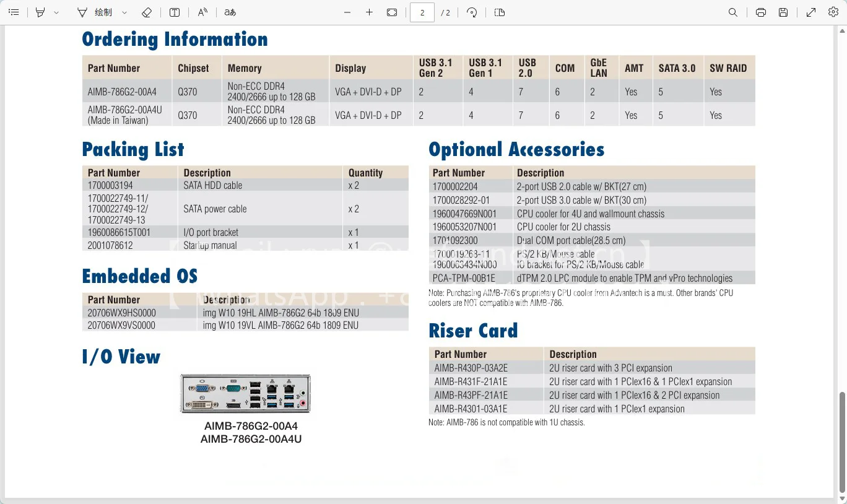Click part number 20706WX9VS0000

click(x=121, y=325)
